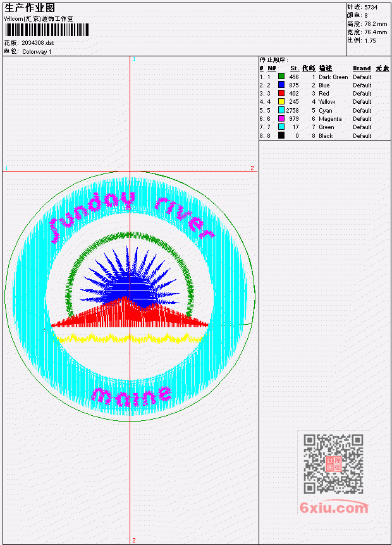Click the red mountain shape in the design

pyautogui.click(x=130, y=313)
